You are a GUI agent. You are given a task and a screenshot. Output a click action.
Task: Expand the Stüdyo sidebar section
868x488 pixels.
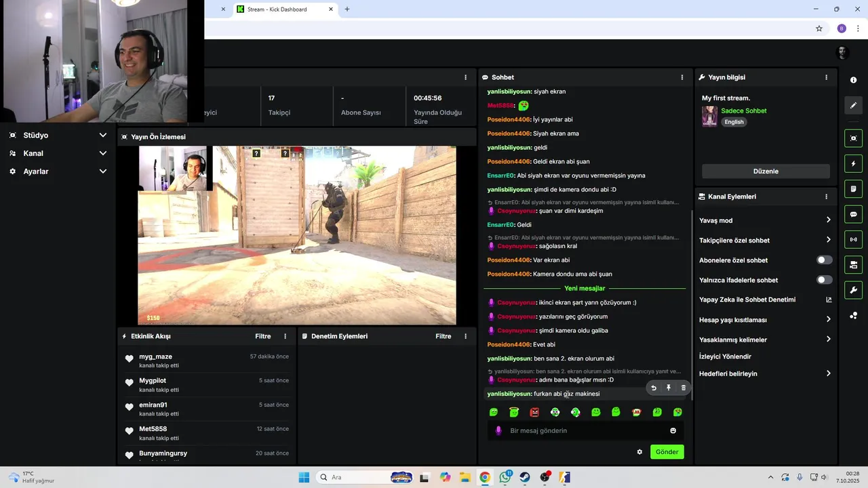click(58, 135)
